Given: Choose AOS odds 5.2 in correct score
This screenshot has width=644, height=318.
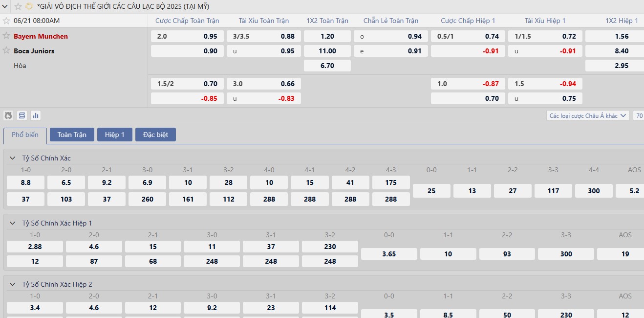Looking at the screenshot, I should [634, 191].
